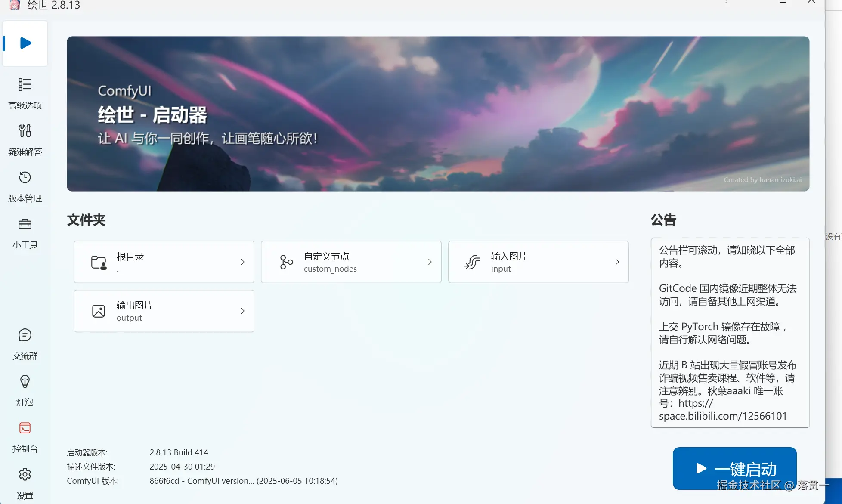
Task: Expand 输入图片 input chevron
Action: point(617,262)
